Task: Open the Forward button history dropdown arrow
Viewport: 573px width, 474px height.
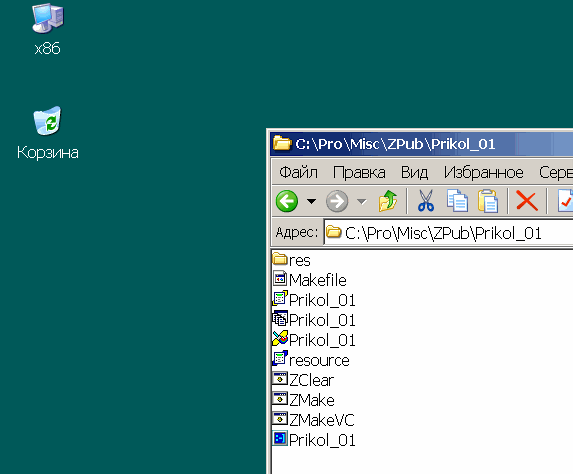Action: coord(361,201)
